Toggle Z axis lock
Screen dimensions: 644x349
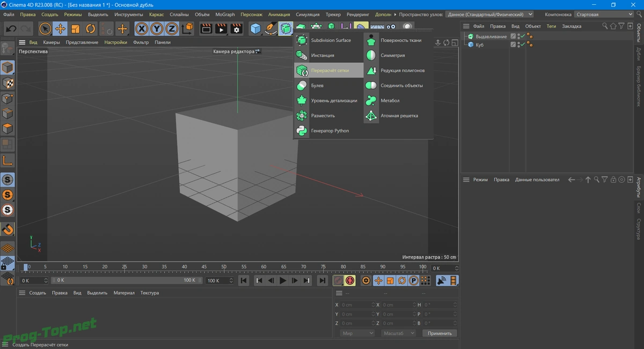(172, 28)
